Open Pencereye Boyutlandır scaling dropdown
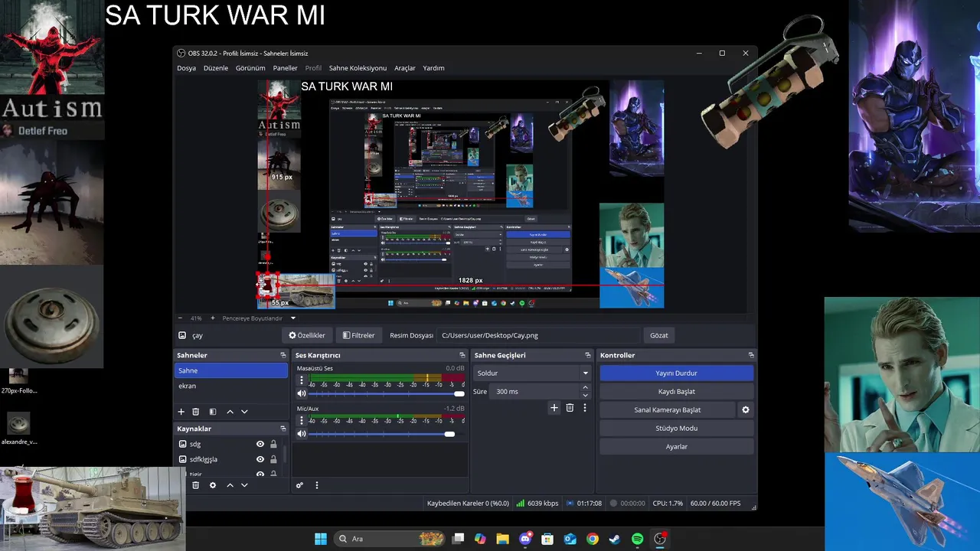This screenshot has width=980, height=551. pyautogui.click(x=259, y=318)
